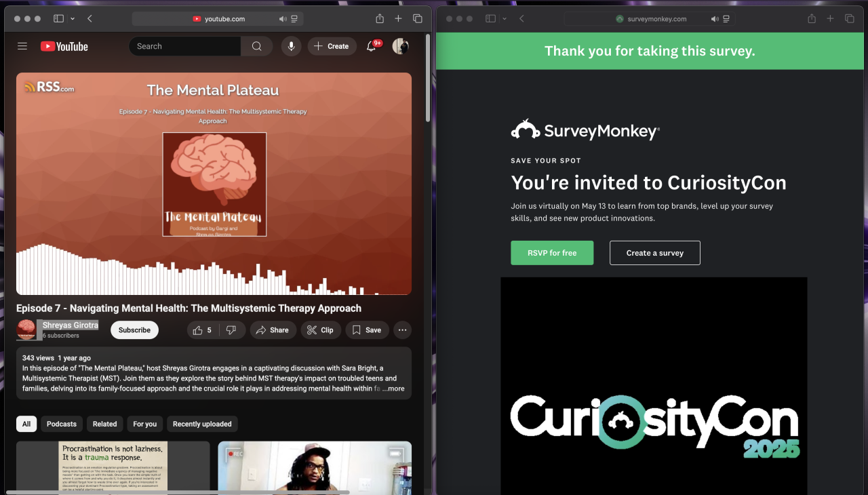Go back in the YouTube Safari window
868x495 pixels.
90,19
